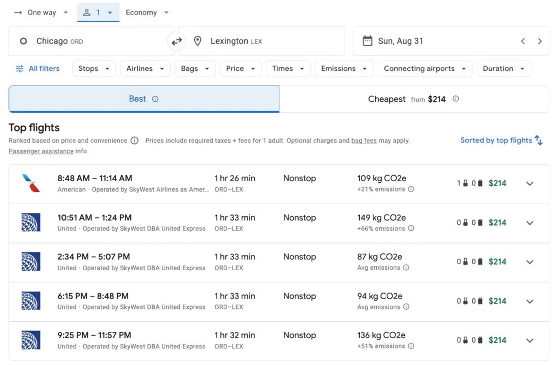
Task: Expand the 9:25 PM United flight details
Action: click(530, 340)
